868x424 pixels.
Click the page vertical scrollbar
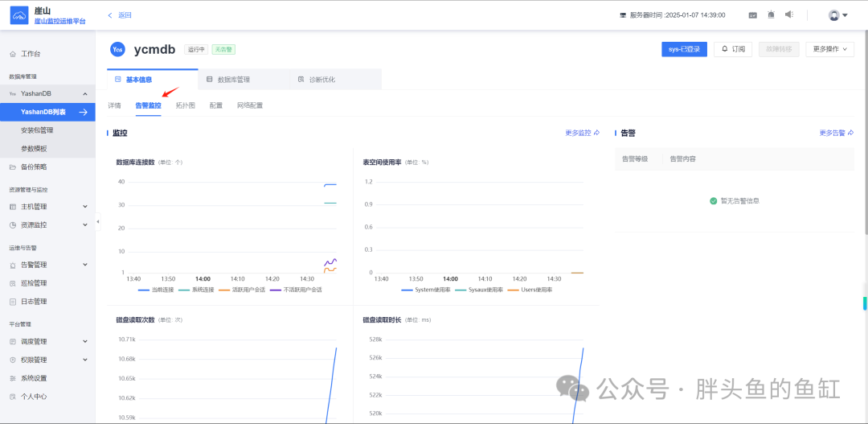tap(865, 133)
